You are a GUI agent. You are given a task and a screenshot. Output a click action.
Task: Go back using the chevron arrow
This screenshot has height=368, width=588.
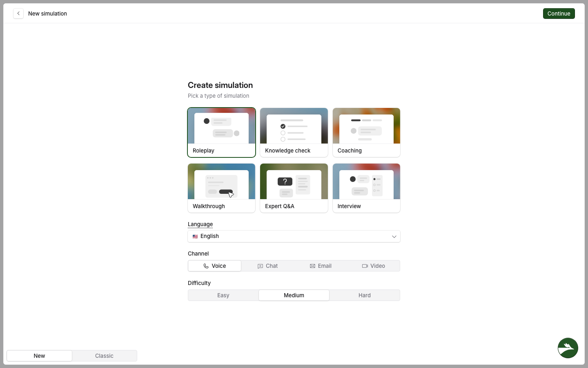[x=18, y=13]
